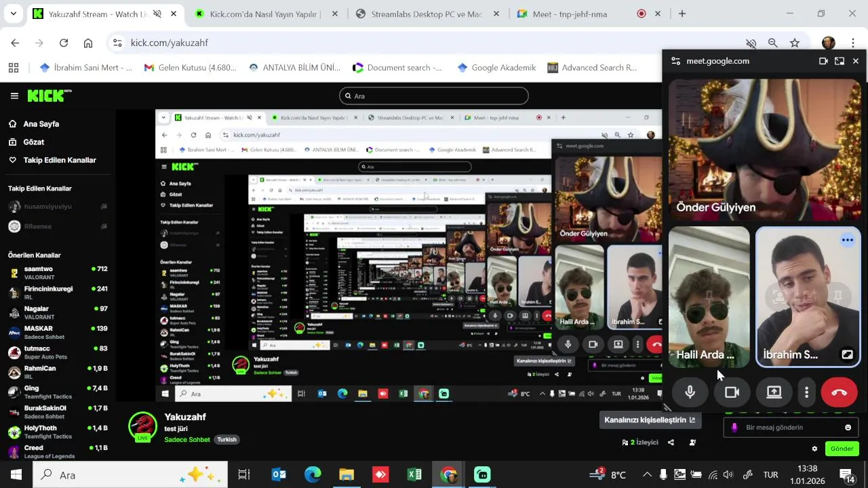Reload the Kick page

(x=64, y=43)
